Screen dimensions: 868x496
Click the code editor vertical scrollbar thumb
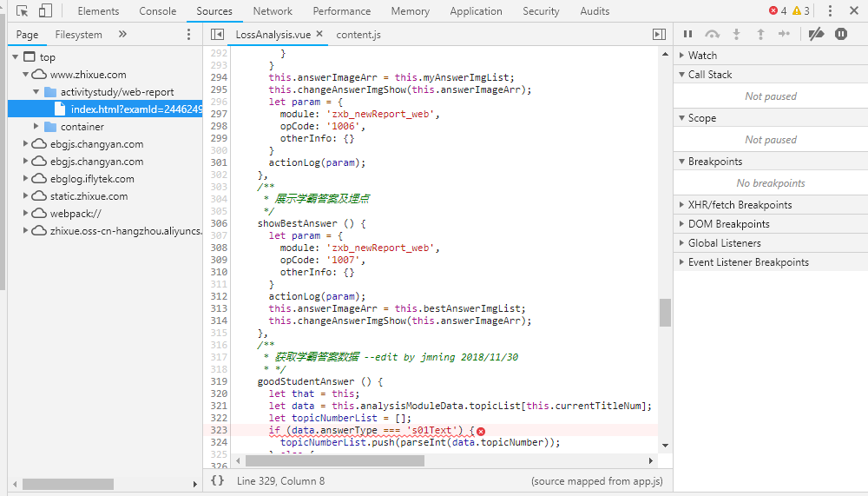666,313
